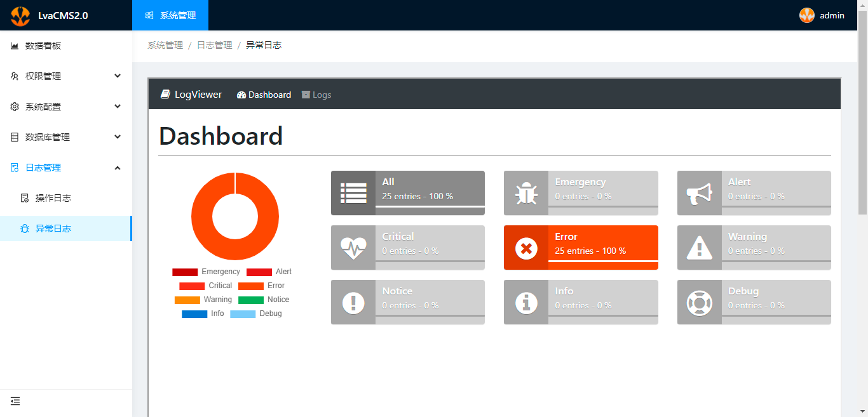This screenshot has height=417, width=868.
Task: Click the admin username
Action: [x=832, y=15]
